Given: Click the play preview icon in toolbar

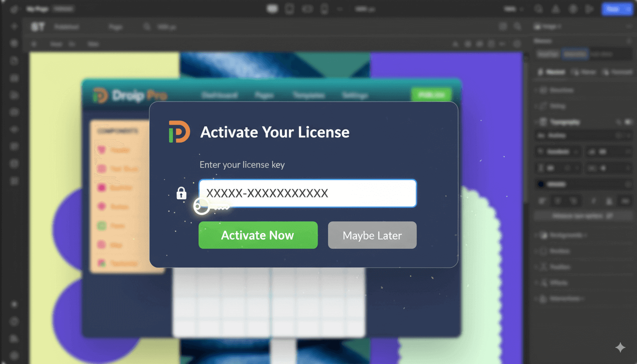Looking at the screenshot, I should pyautogui.click(x=589, y=9).
